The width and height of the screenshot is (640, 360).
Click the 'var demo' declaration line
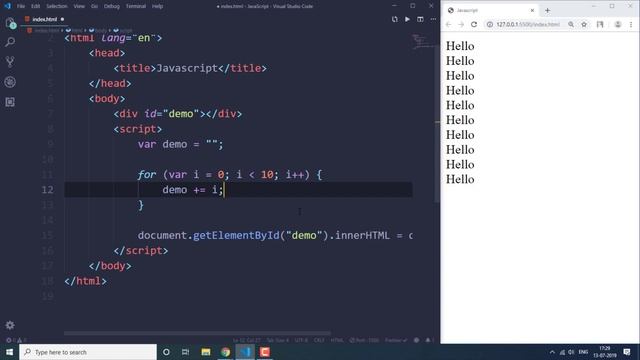point(180,144)
